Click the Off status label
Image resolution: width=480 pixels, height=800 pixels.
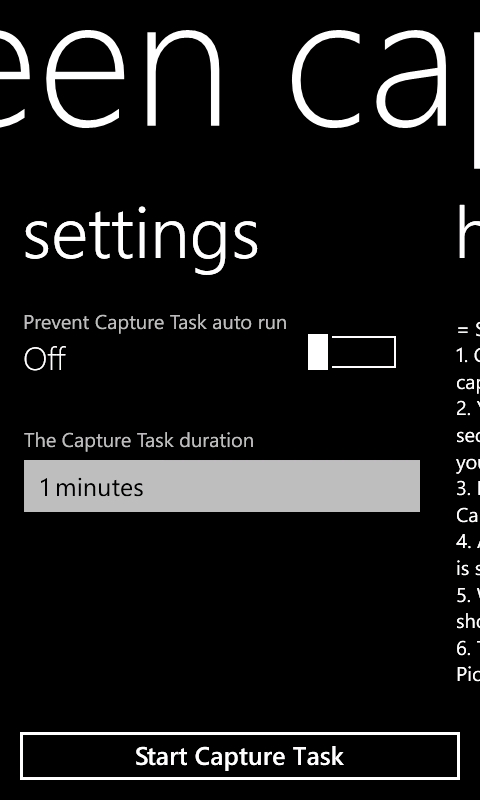45,359
